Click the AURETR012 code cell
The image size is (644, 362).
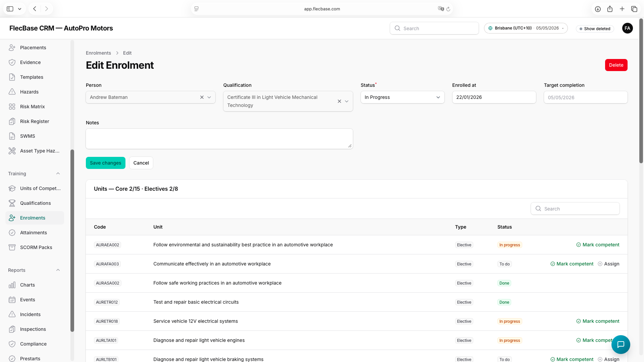(107, 302)
